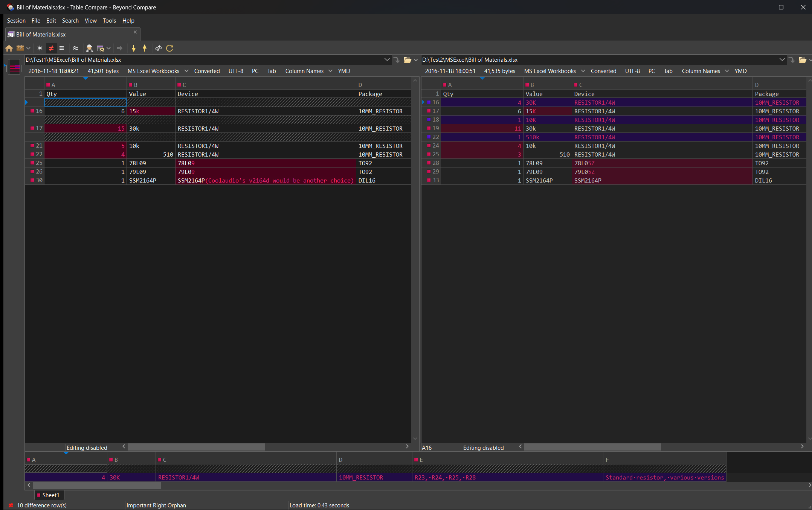Click left pane column D header
Image resolution: width=812 pixels, height=510 pixels.
pyautogui.click(x=383, y=85)
